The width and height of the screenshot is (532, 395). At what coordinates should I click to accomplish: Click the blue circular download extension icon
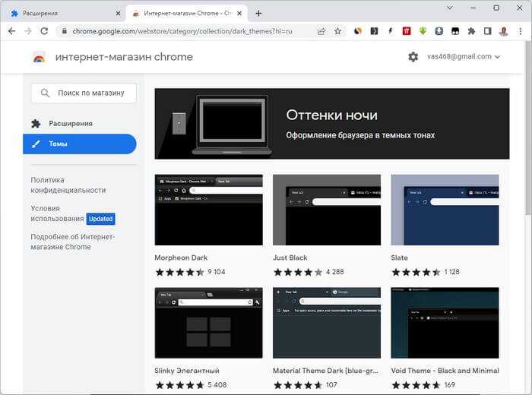pyautogui.click(x=439, y=31)
